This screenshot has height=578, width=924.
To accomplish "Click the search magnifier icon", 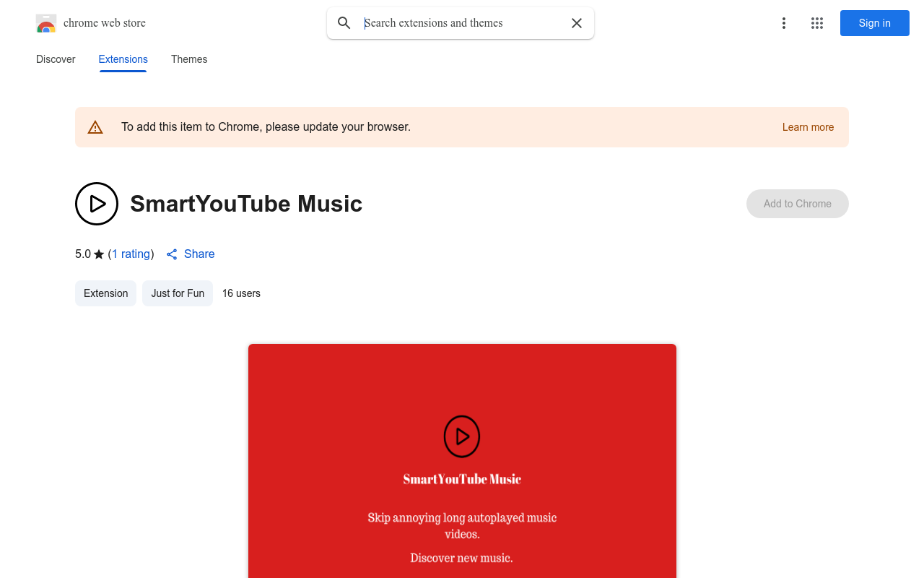I will point(344,23).
